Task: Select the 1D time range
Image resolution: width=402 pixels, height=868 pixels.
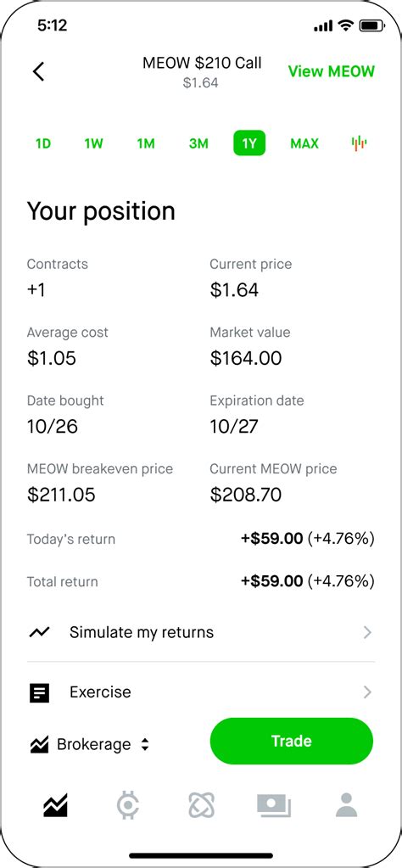Action: [x=43, y=144]
